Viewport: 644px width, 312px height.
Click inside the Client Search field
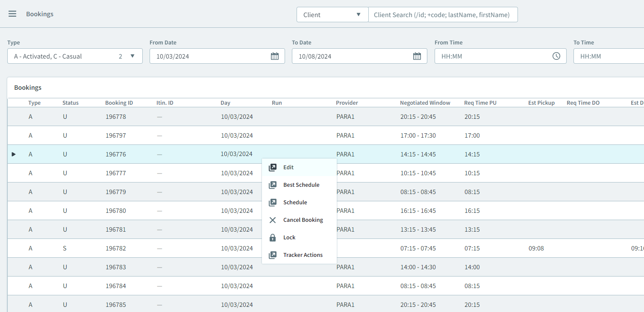click(x=443, y=14)
